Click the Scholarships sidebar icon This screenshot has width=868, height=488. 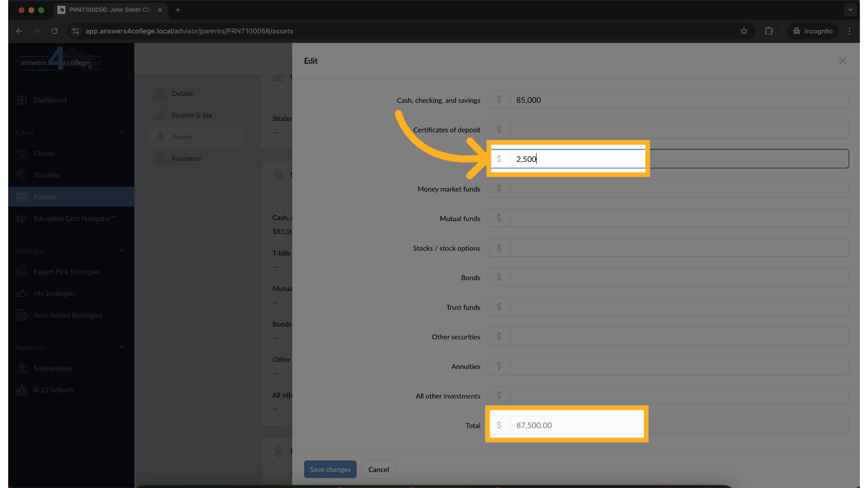click(22, 368)
